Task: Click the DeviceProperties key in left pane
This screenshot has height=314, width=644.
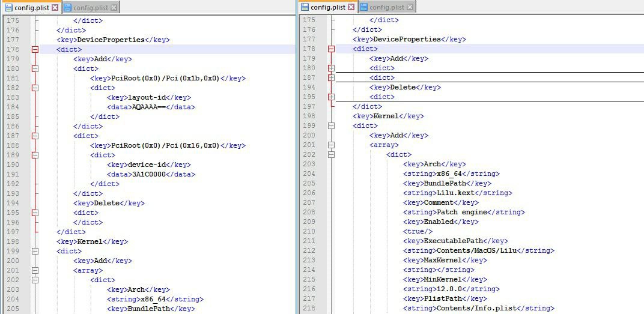Action: 111,40
